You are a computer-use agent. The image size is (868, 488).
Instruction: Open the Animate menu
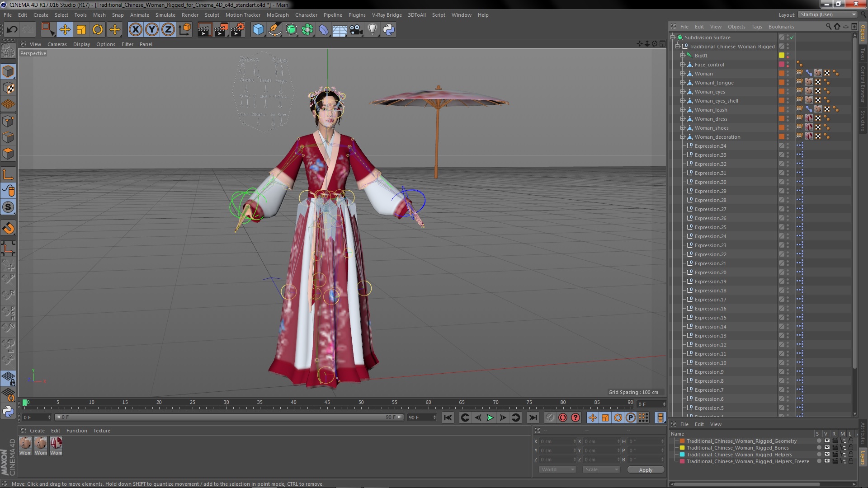pos(138,14)
